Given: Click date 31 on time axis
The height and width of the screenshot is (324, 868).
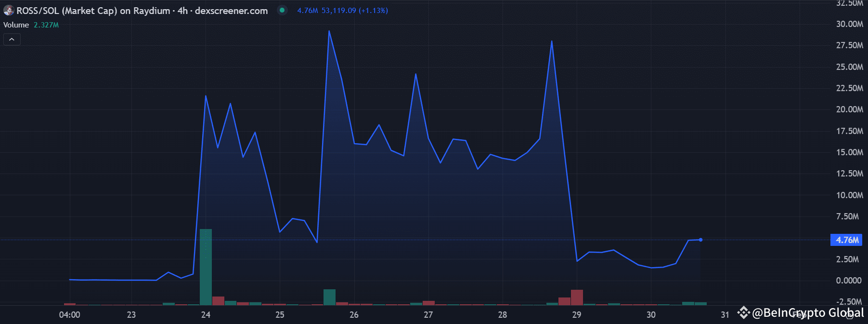Looking at the screenshot, I should (725, 315).
